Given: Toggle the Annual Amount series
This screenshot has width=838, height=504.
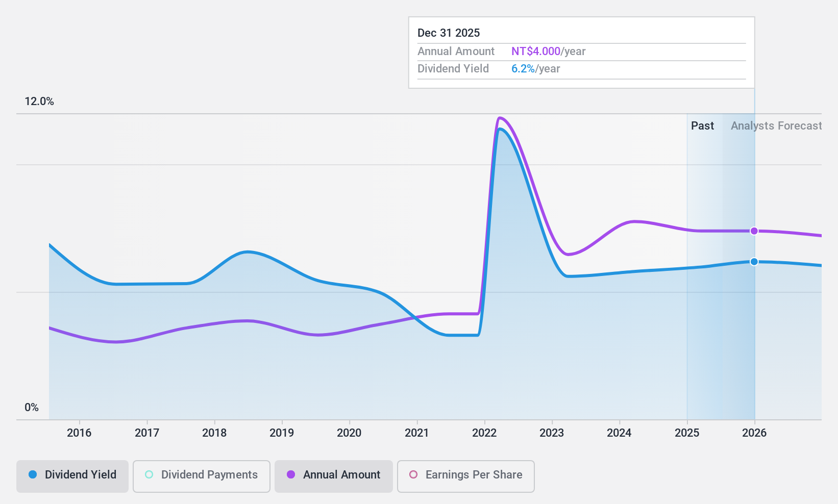Looking at the screenshot, I should click(x=334, y=476).
